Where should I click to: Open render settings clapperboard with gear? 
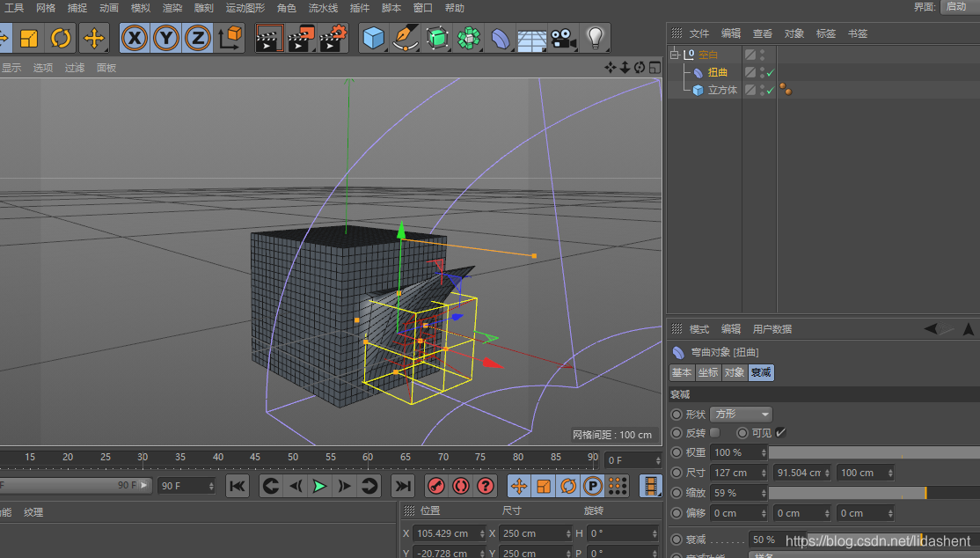[333, 38]
